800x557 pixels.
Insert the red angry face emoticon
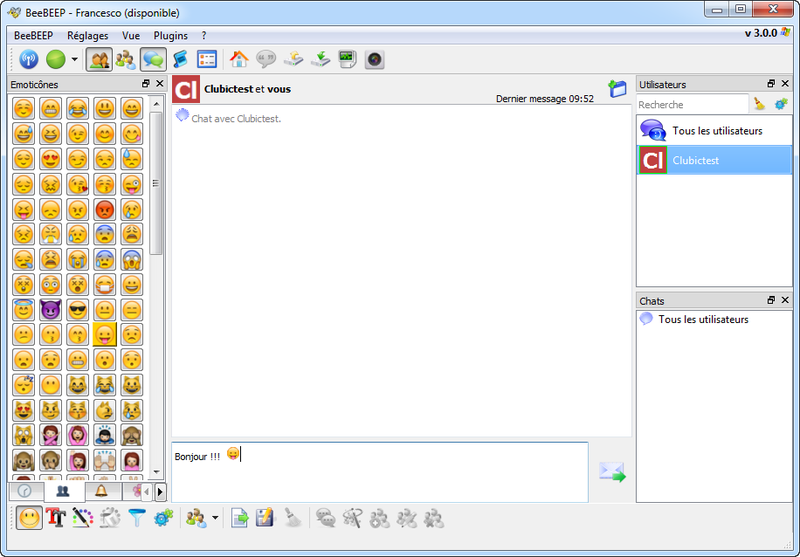click(105, 209)
